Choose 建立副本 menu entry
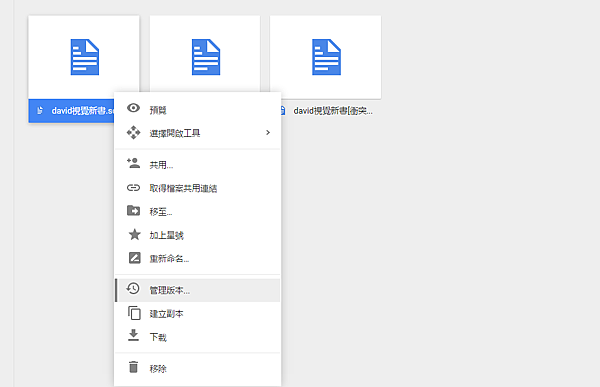Image resolution: width=600 pixels, height=387 pixels. 197,314
